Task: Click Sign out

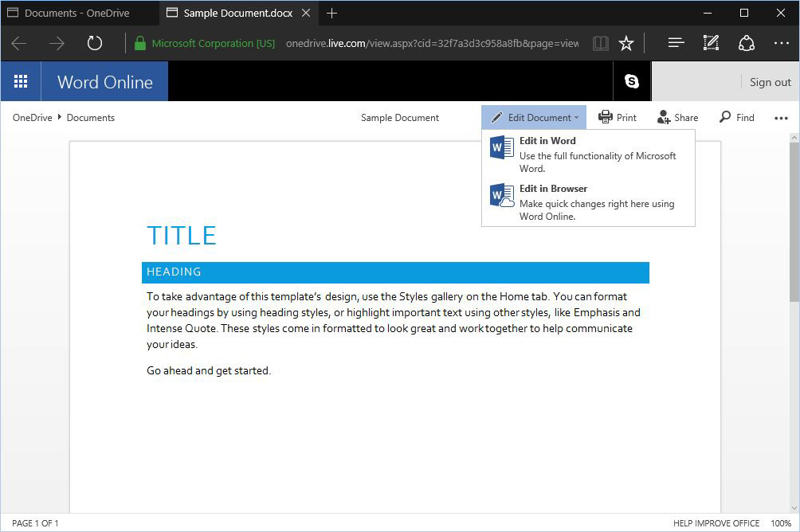Action: (x=770, y=82)
